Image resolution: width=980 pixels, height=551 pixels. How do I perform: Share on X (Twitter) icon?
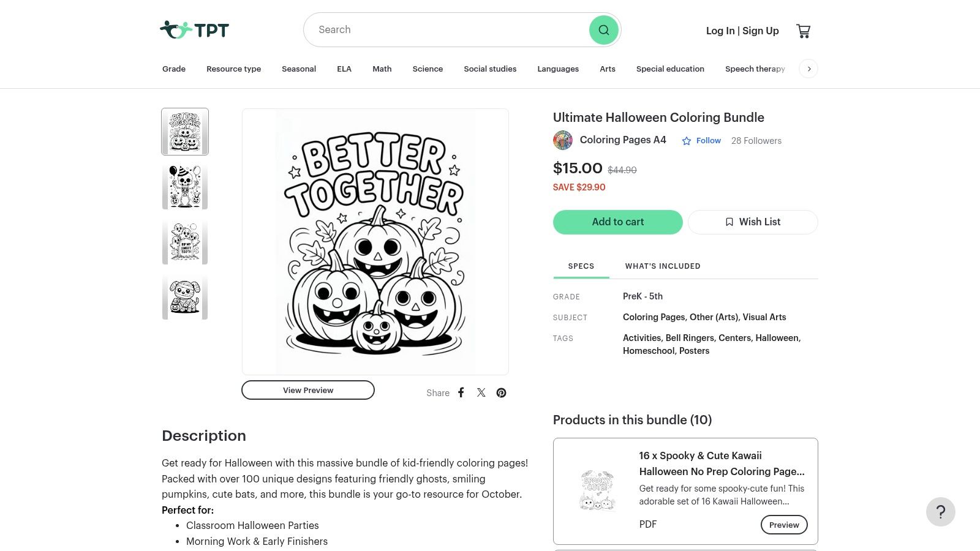(481, 392)
